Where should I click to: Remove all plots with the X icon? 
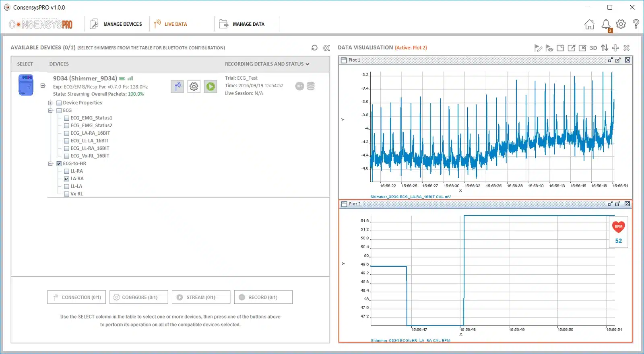pos(627,48)
